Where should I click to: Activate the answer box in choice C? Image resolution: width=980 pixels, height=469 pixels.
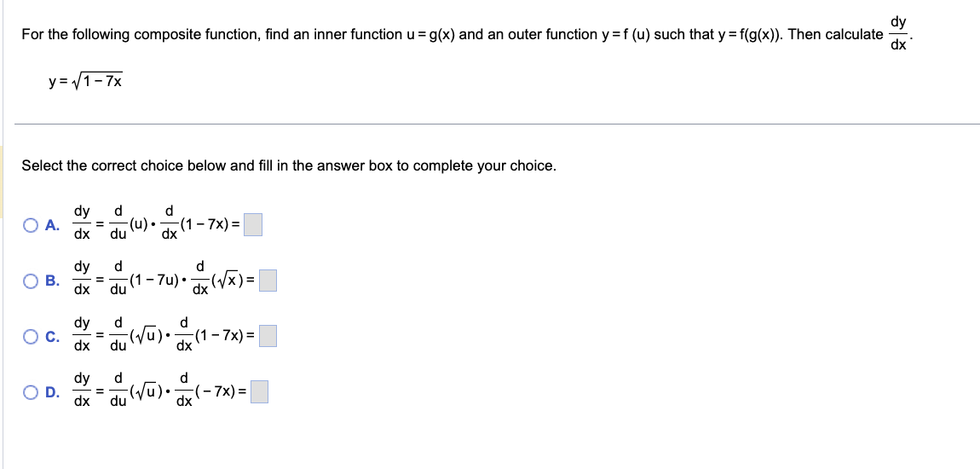pyautogui.click(x=268, y=337)
